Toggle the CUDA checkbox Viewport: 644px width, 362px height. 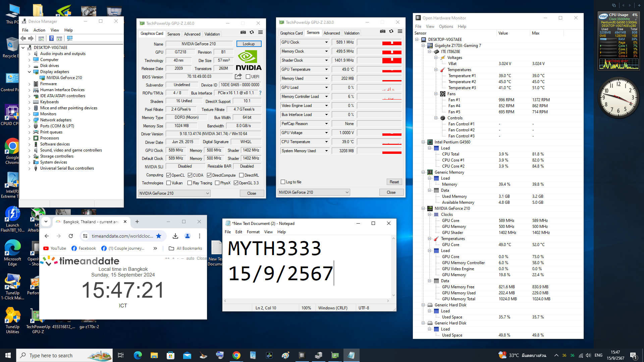coord(190,175)
